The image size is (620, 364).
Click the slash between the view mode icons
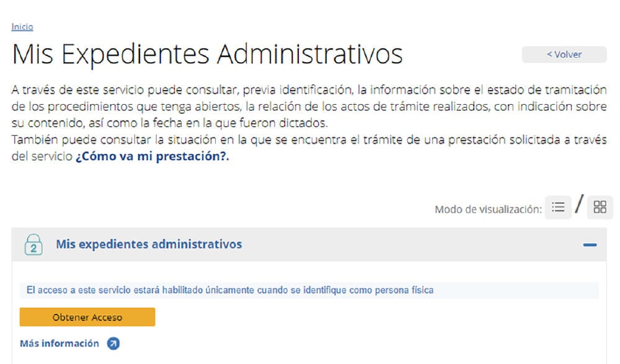coord(579,205)
